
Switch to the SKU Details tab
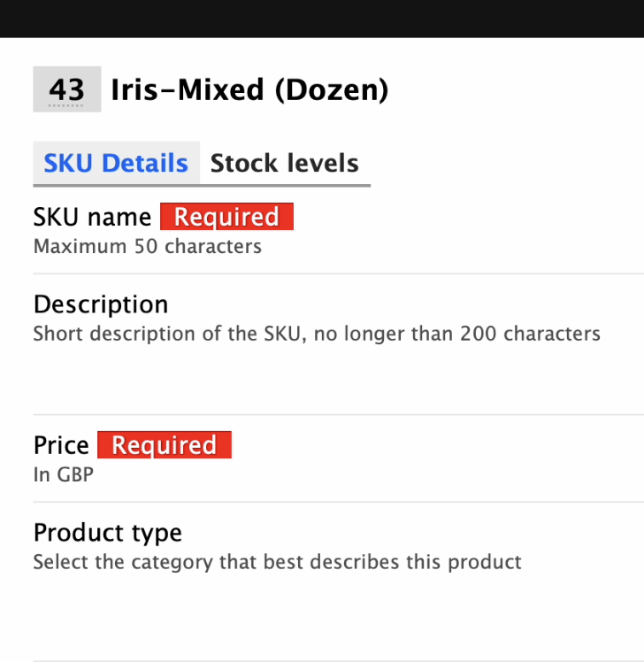(x=116, y=164)
